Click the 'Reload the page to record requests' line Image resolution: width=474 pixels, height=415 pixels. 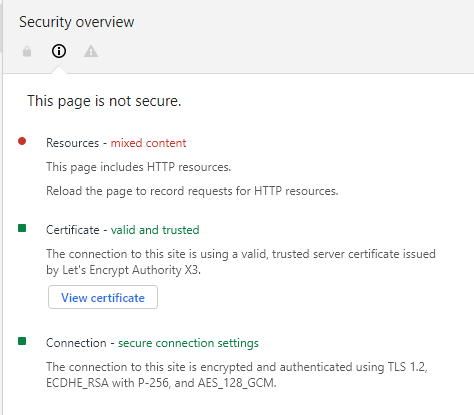point(192,191)
